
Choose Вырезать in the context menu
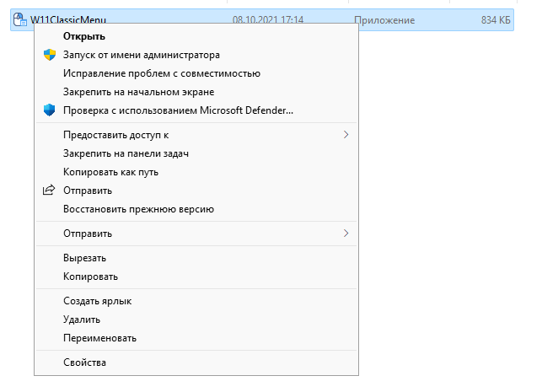(x=84, y=258)
